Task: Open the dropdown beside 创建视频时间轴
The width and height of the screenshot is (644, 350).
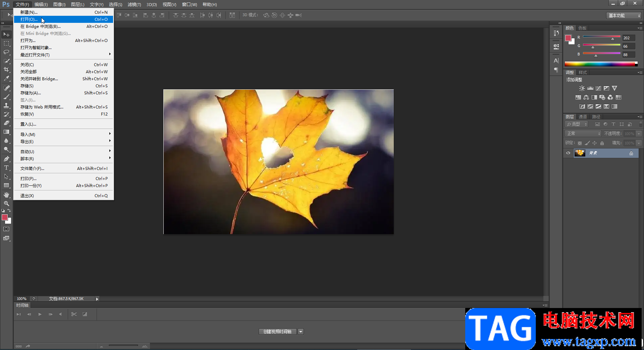Action: tap(301, 332)
